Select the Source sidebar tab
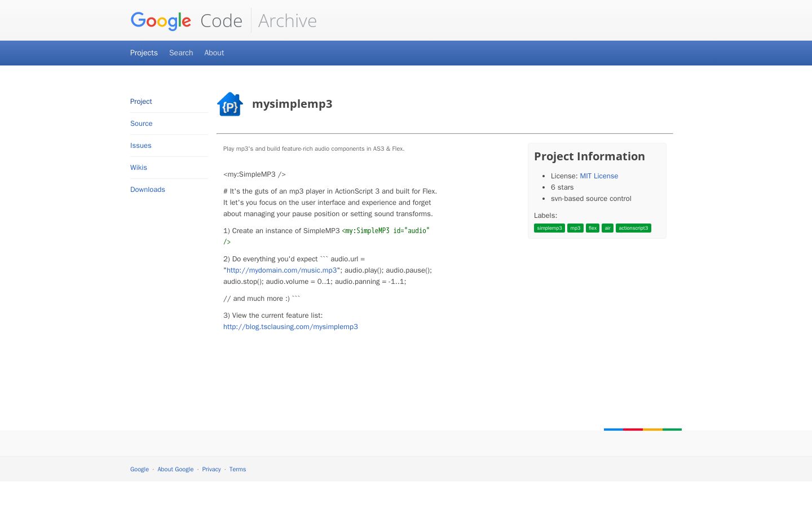 [x=142, y=124]
